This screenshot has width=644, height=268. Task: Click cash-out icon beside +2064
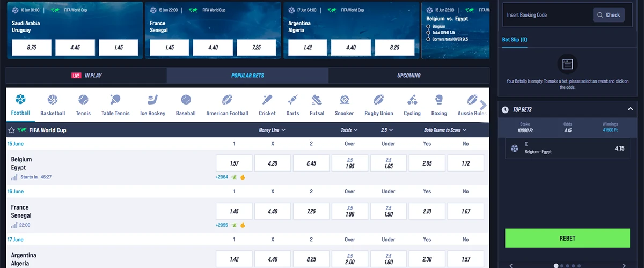coord(234,177)
